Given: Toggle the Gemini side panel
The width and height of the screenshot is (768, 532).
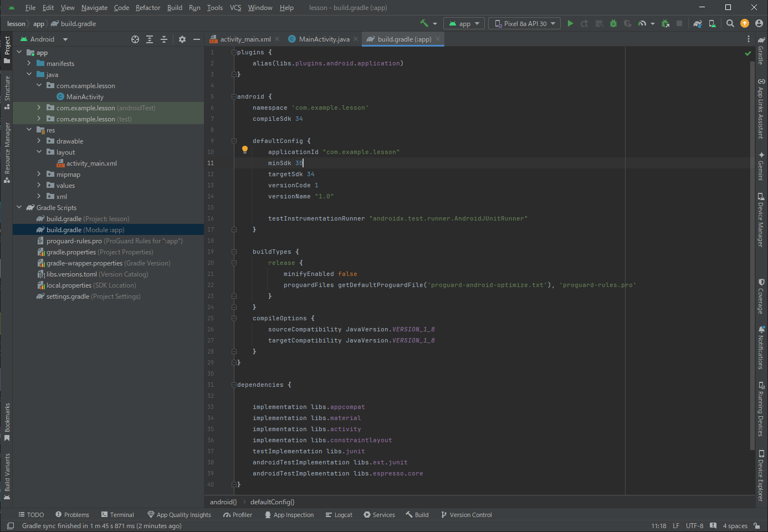Looking at the screenshot, I should (x=761, y=166).
